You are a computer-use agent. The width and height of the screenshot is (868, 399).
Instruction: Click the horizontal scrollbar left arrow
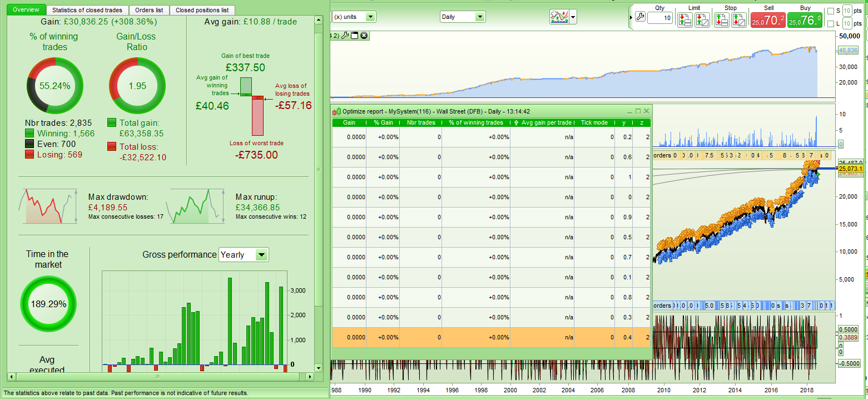(x=10, y=377)
